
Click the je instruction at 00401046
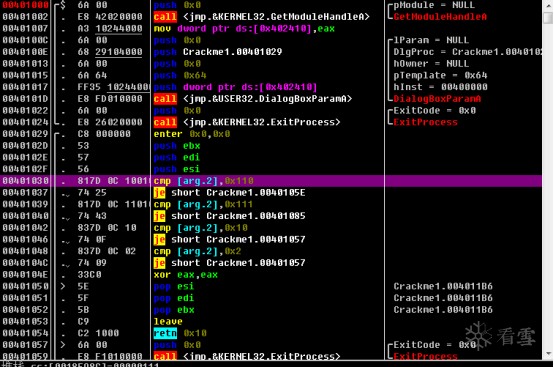229,239
